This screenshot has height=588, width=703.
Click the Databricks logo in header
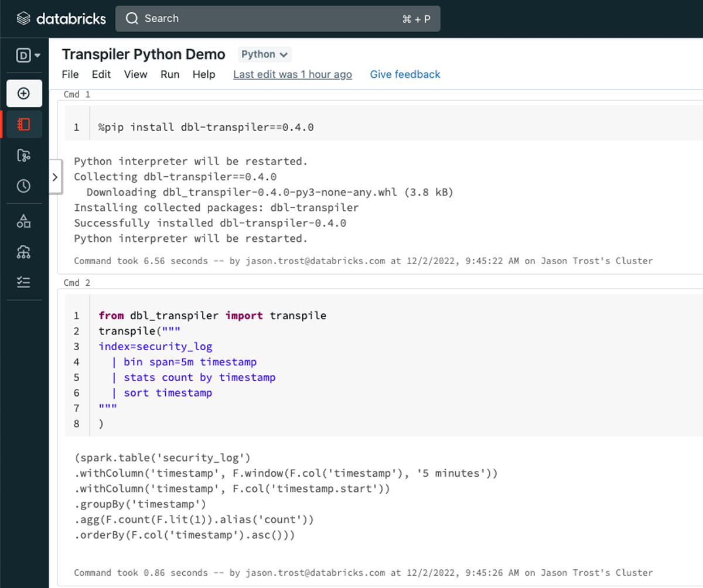pos(61,19)
